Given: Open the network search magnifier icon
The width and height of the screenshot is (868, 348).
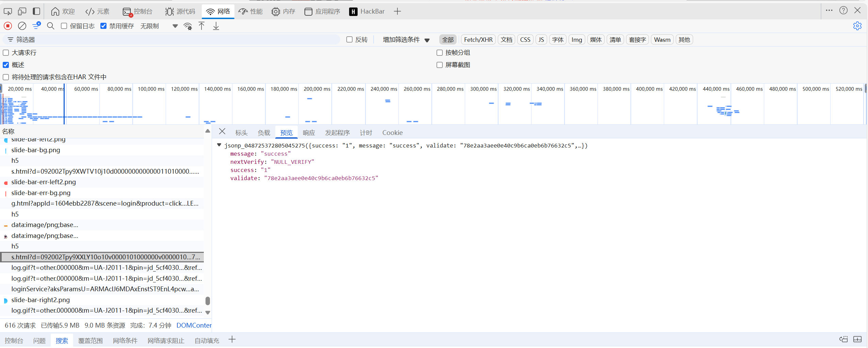Looking at the screenshot, I should tap(51, 26).
